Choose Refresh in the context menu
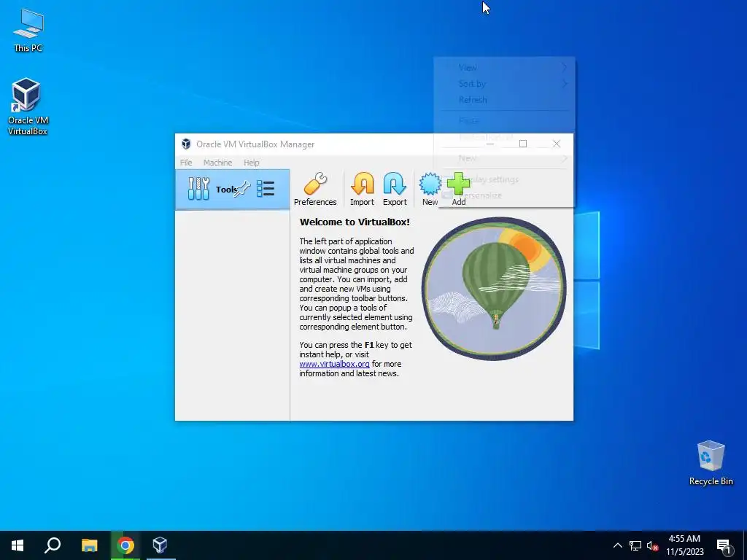This screenshot has height=560, width=747. click(504, 100)
